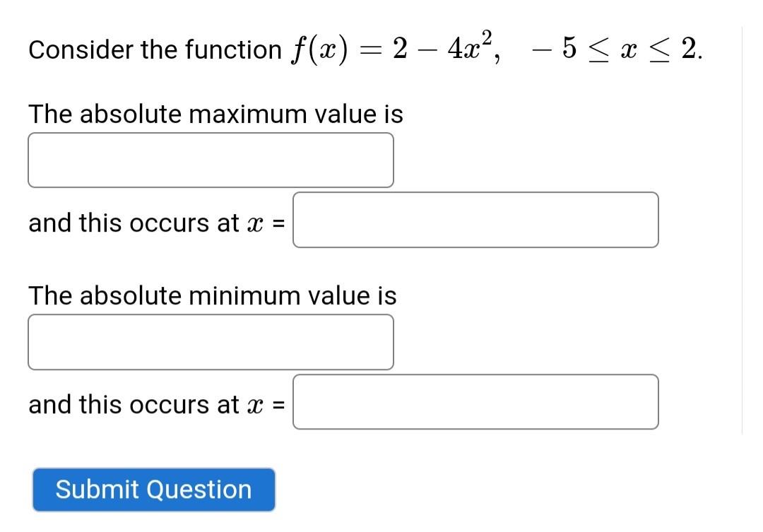Click the field next to second 'occurs at x ='

[475, 402]
